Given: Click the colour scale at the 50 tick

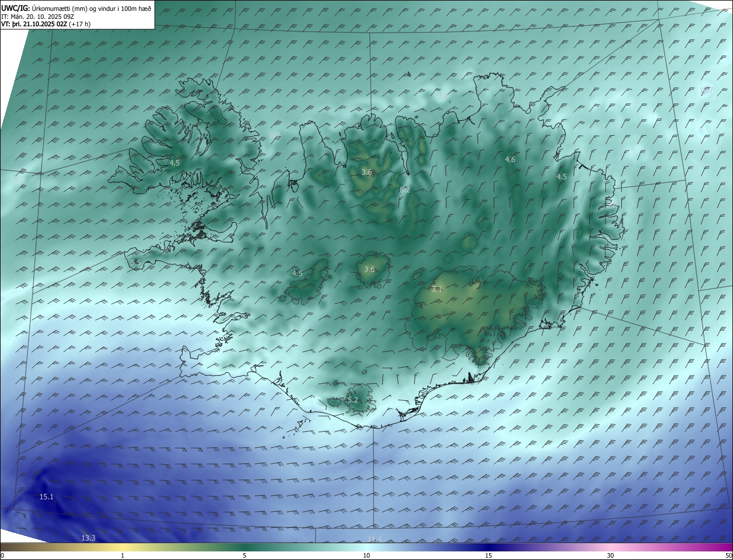Looking at the screenshot, I should tap(728, 555).
